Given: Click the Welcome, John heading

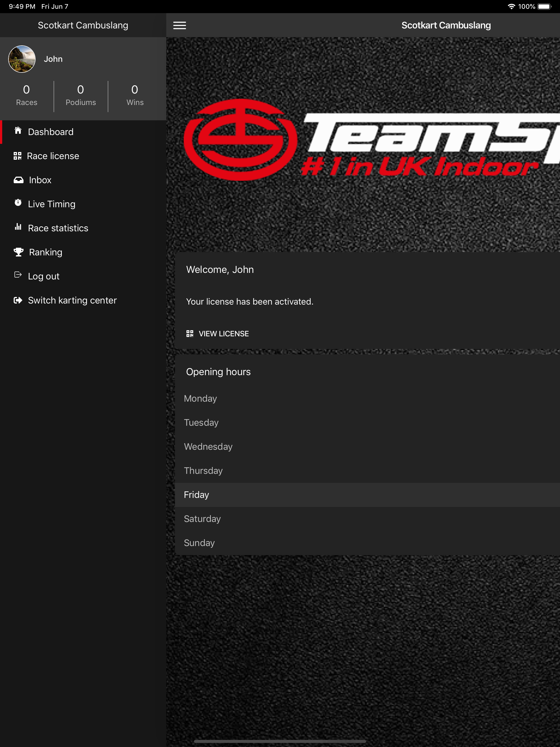Looking at the screenshot, I should pos(220,270).
